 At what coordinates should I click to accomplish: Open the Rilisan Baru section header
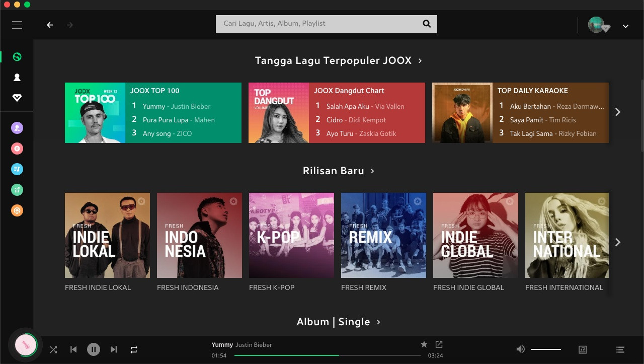pos(339,171)
